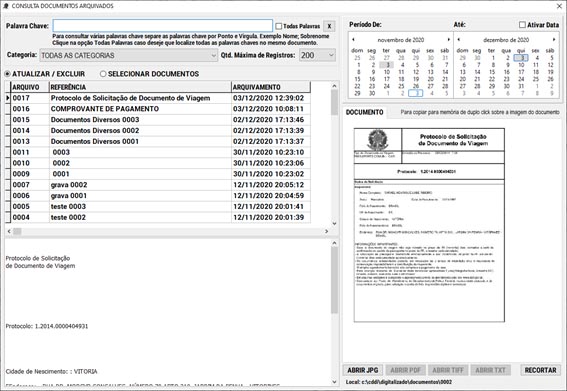Open the document with ABRIR JPG
Viewport: 567px width, 391px height.
coord(363,370)
